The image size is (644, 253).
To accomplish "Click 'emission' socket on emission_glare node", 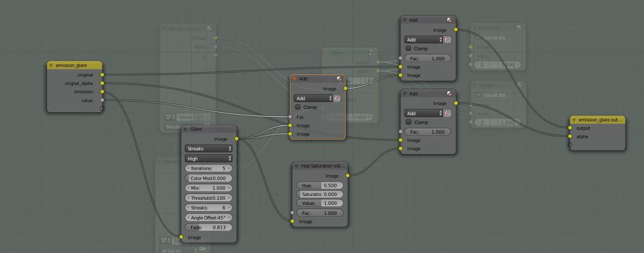I will pyautogui.click(x=102, y=92).
